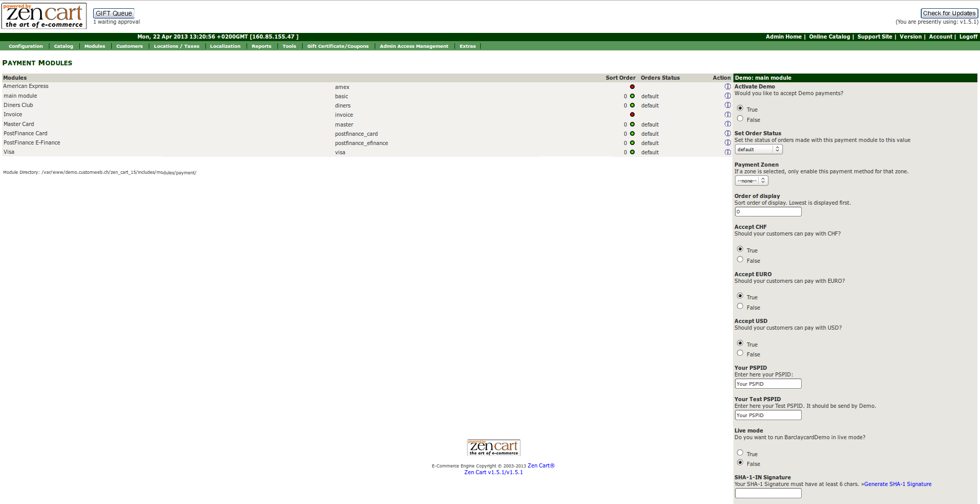Expand the Payment Zone dropdown
Image resolution: width=980 pixels, height=504 pixels.
[751, 181]
